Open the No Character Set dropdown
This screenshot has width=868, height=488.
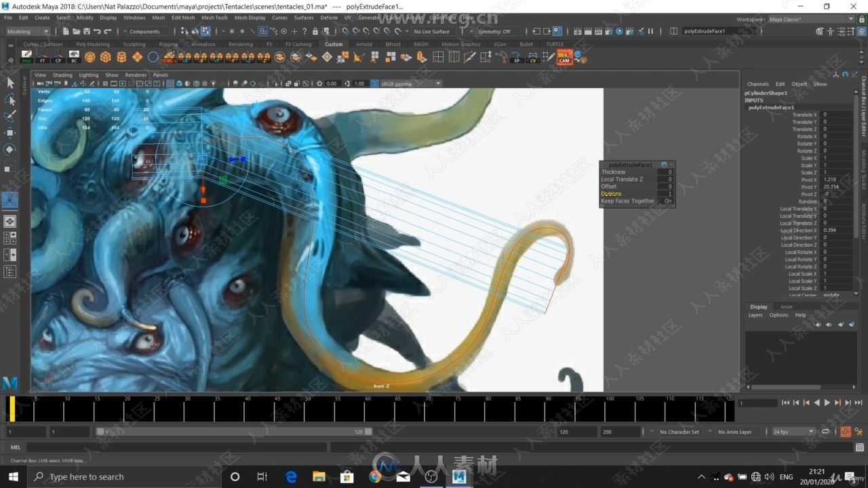tap(679, 432)
